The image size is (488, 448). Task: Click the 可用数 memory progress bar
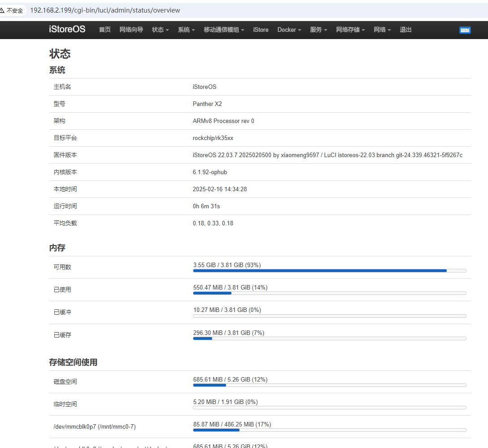click(x=329, y=271)
